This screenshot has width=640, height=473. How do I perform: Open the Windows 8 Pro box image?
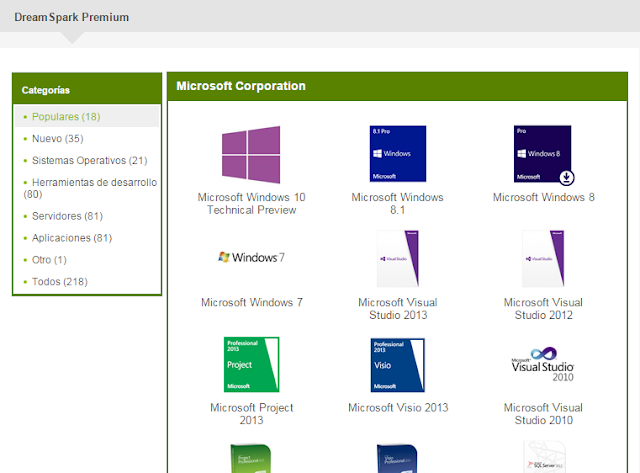[542, 153]
